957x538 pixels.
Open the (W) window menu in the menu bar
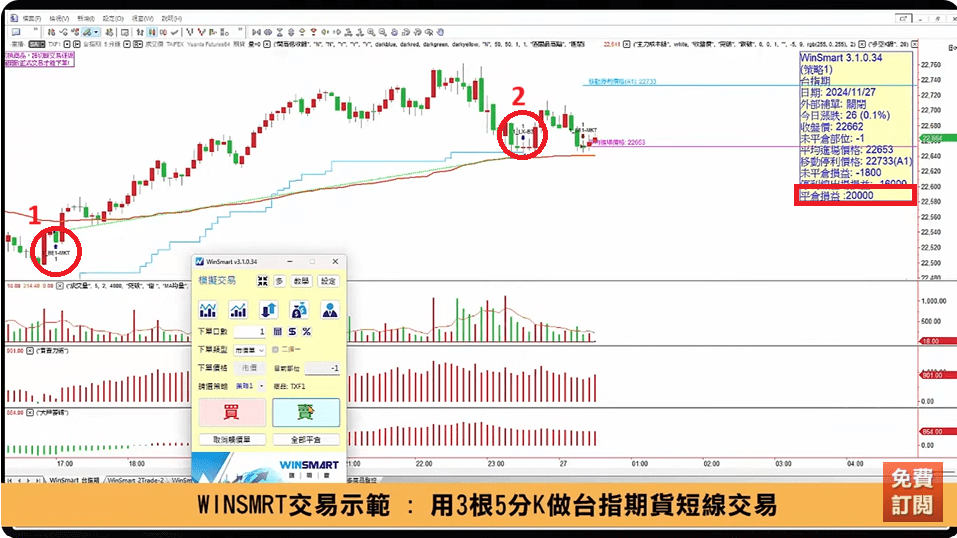click(143, 18)
